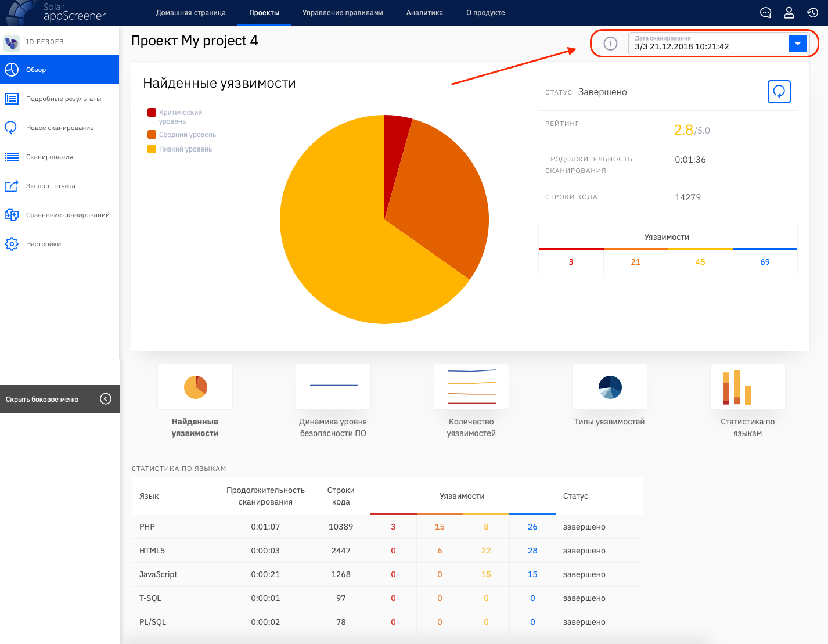Image resolution: width=828 pixels, height=644 pixels.
Task: Toggle the Критический уровень legend swatch
Action: click(152, 113)
